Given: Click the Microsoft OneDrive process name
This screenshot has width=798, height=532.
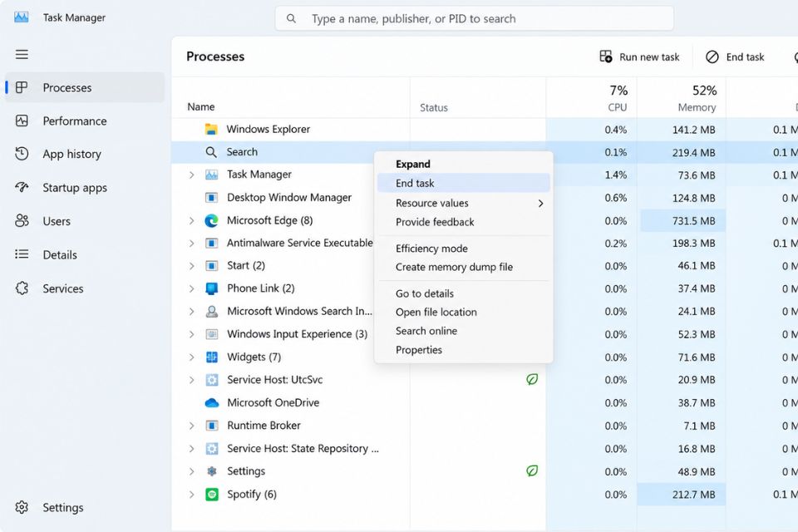Looking at the screenshot, I should click(273, 402).
